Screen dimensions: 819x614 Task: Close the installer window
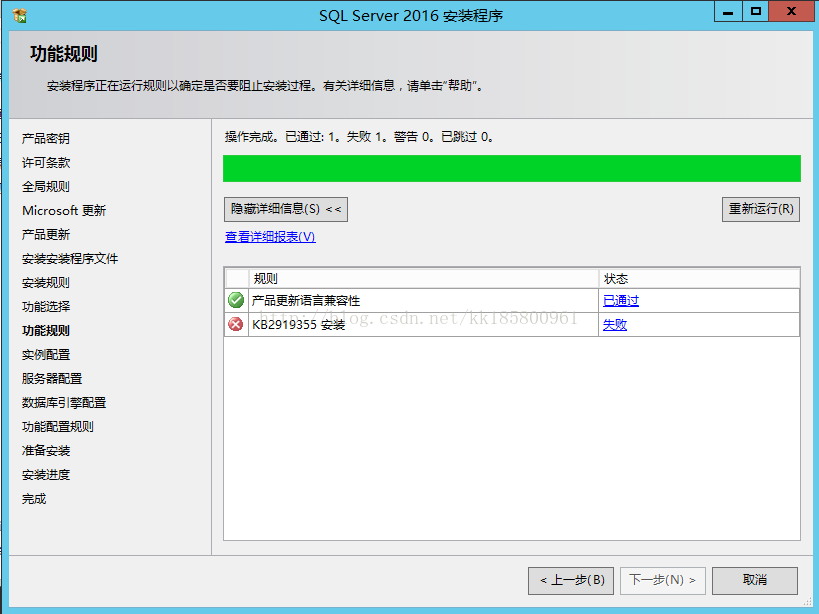coord(791,11)
